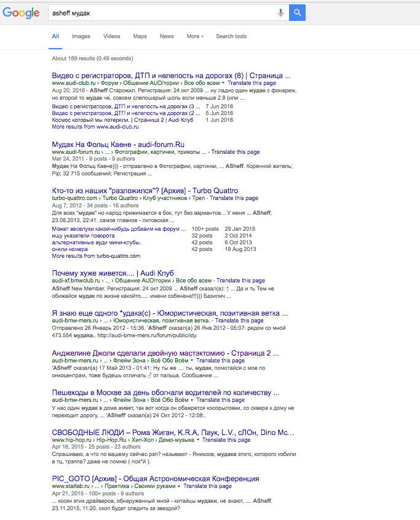Open sublink 'сняли номера'
Screen dimensions: 420x520
pos(69,249)
